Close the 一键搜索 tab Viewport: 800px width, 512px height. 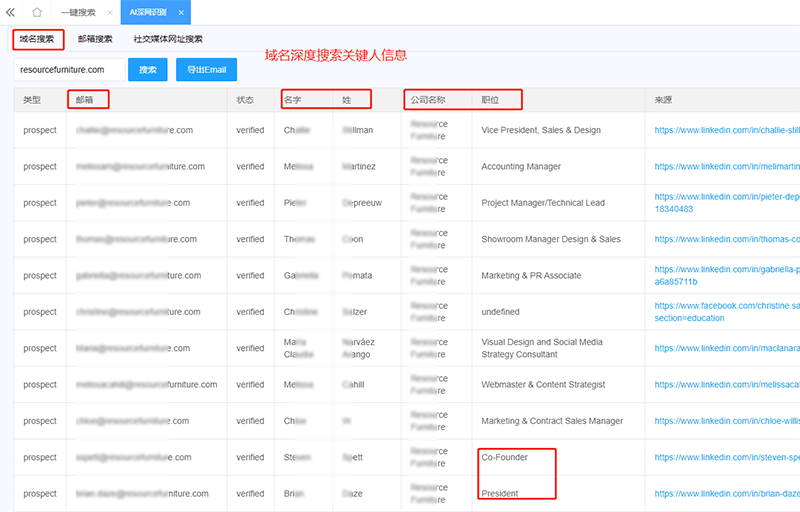[x=110, y=13]
